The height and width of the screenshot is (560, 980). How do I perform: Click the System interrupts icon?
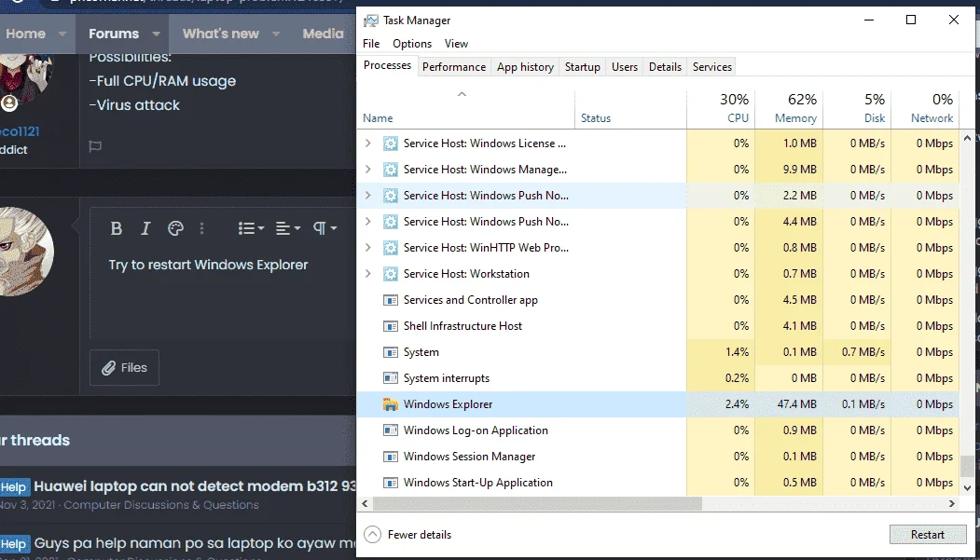[390, 378]
